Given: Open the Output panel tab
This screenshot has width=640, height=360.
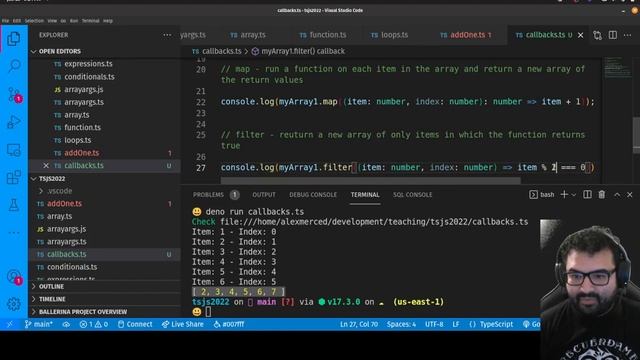Looking at the screenshot, I should 264,195.
